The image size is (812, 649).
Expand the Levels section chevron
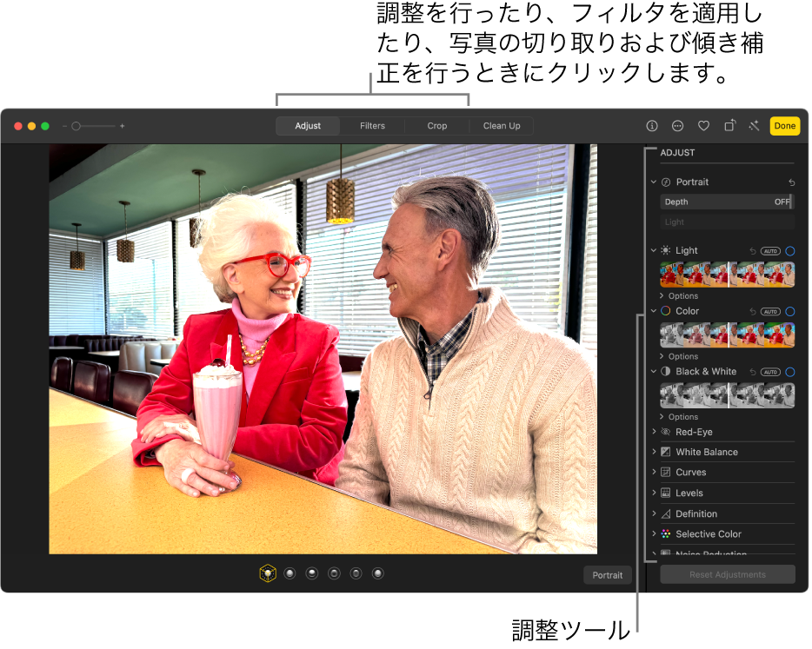click(x=656, y=493)
